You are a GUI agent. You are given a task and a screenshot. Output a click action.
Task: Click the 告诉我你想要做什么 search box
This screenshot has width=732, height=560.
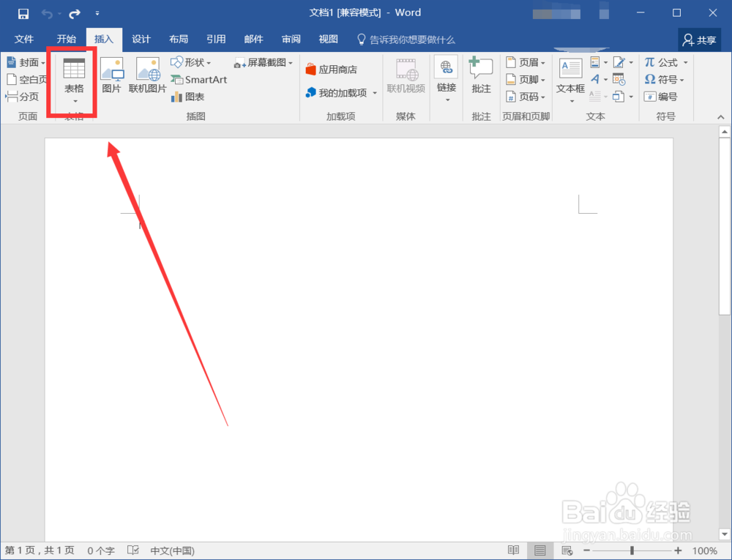coord(406,40)
